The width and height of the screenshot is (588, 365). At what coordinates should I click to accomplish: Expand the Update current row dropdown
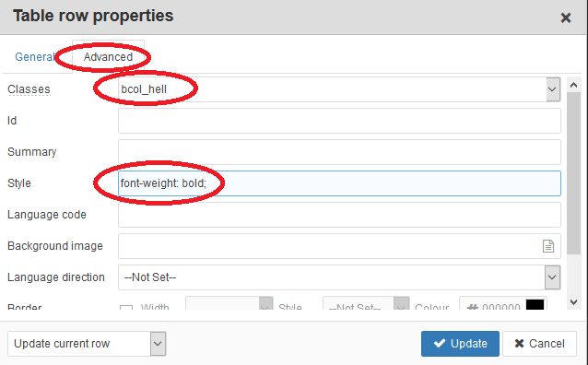[x=158, y=343]
